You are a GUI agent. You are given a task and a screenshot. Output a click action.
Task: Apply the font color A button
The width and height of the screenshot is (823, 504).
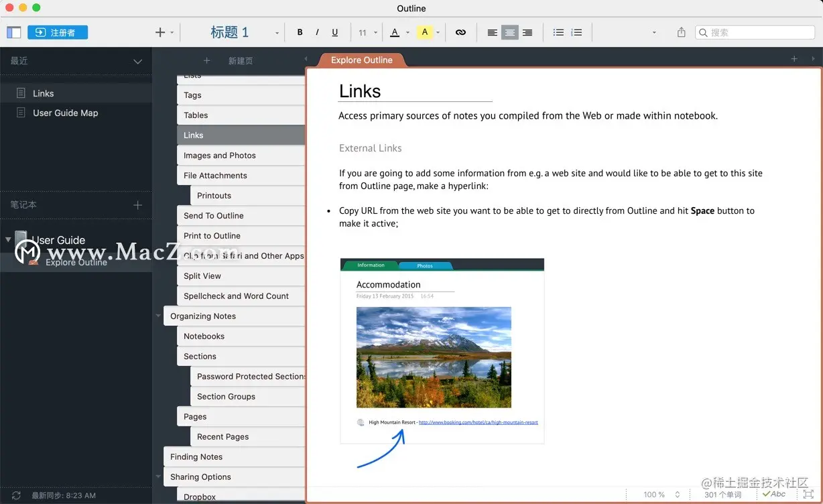(x=395, y=32)
